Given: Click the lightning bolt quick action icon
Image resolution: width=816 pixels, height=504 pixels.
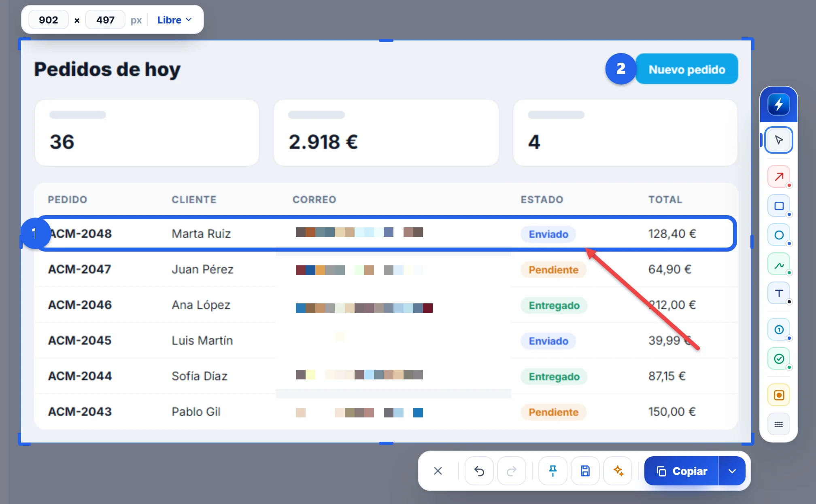Looking at the screenshot, I should point(778,104).
